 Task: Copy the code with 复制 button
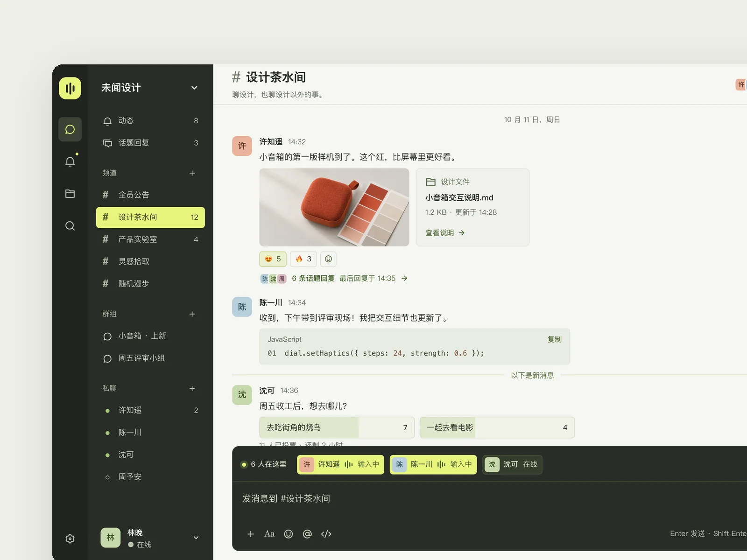point(555,339)
